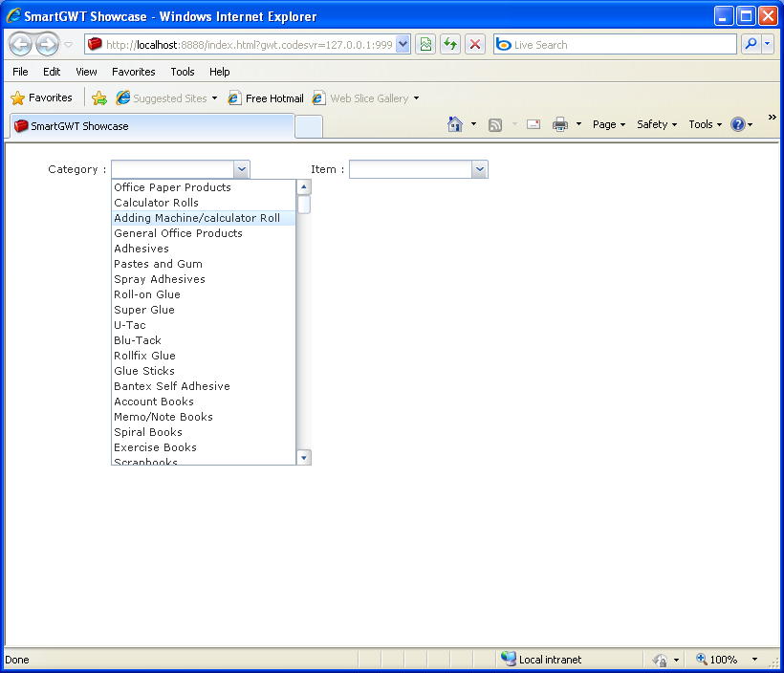
Task: Click the Live Search input box
Action: pyautogui.click(x=615, y=45)
